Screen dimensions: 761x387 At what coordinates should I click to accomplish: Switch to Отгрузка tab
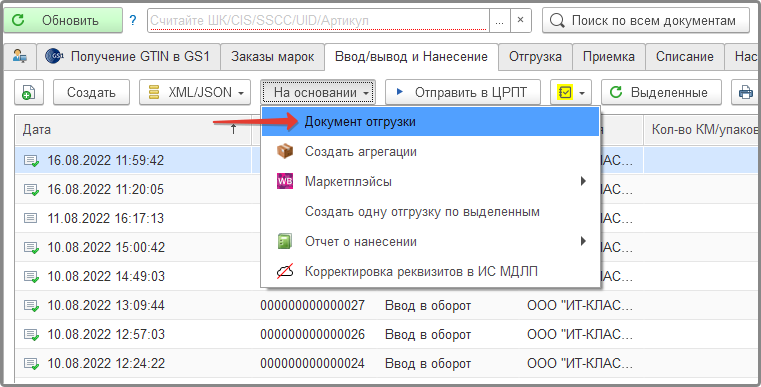[x=535, y=57]
